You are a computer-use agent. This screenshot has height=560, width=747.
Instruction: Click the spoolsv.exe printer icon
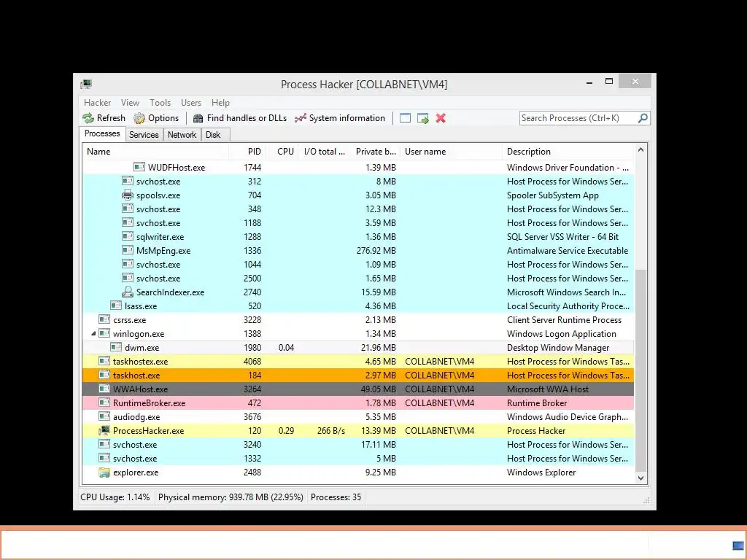[127, 195]
